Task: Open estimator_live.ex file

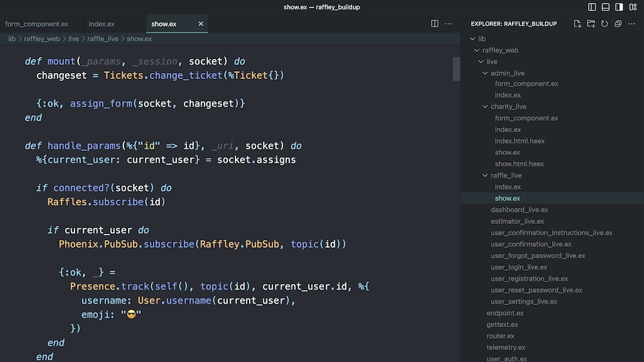Action: [x=517, y=221]
